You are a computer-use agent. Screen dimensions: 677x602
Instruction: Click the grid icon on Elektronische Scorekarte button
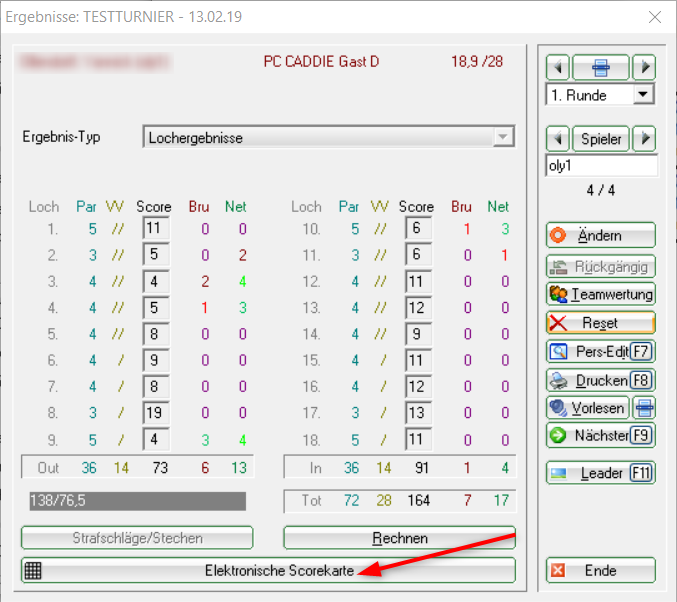click(33, 570)
